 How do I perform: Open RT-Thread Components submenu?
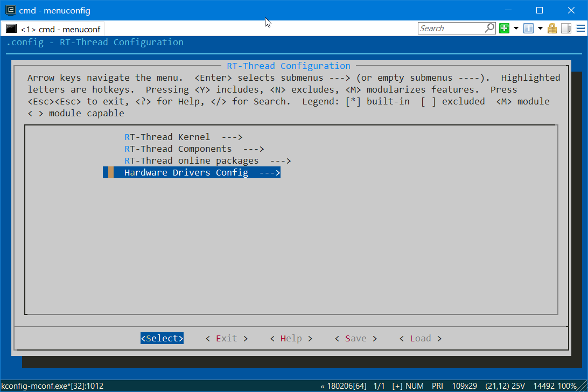point(194,149)
